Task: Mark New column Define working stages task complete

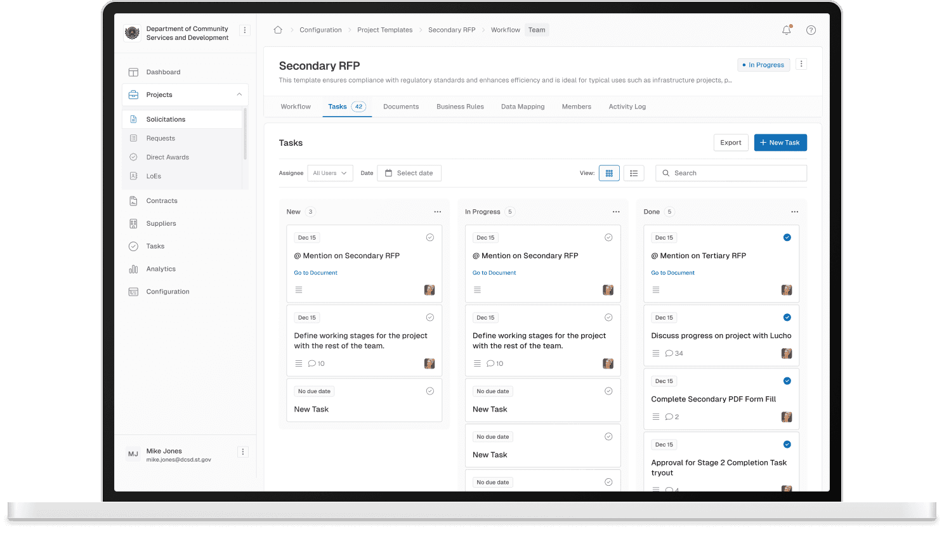Action: click(x=430, y=317)
